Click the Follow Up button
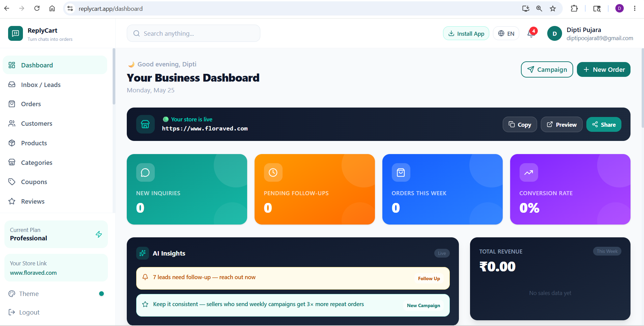Image resolution: width=644 pixels, height=326 pixels. point(429,278)
